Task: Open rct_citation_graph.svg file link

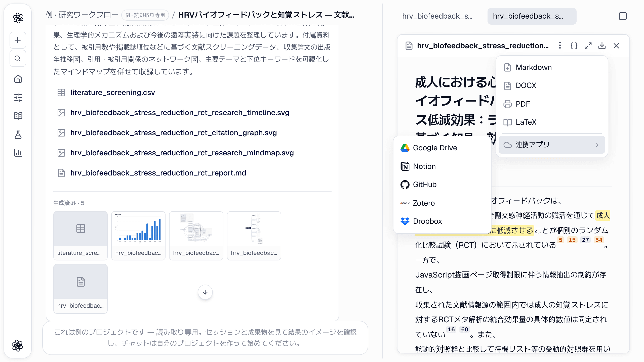Action: (173, 133)
